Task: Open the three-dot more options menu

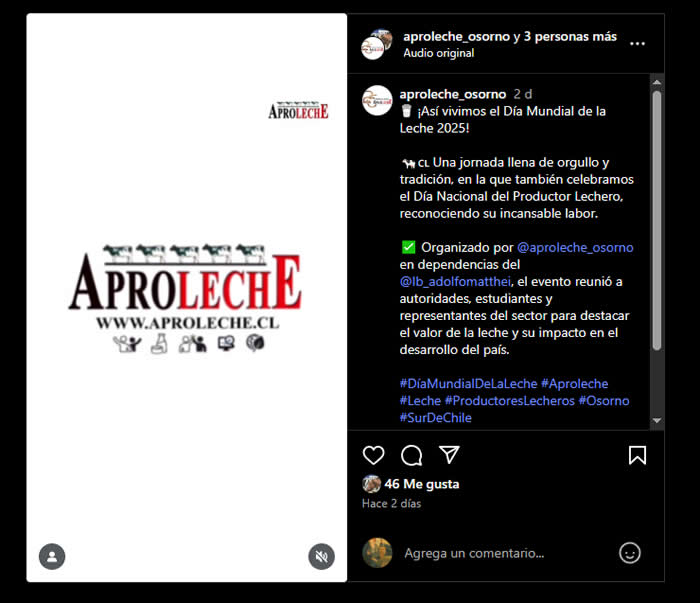Action: [637, 44]
